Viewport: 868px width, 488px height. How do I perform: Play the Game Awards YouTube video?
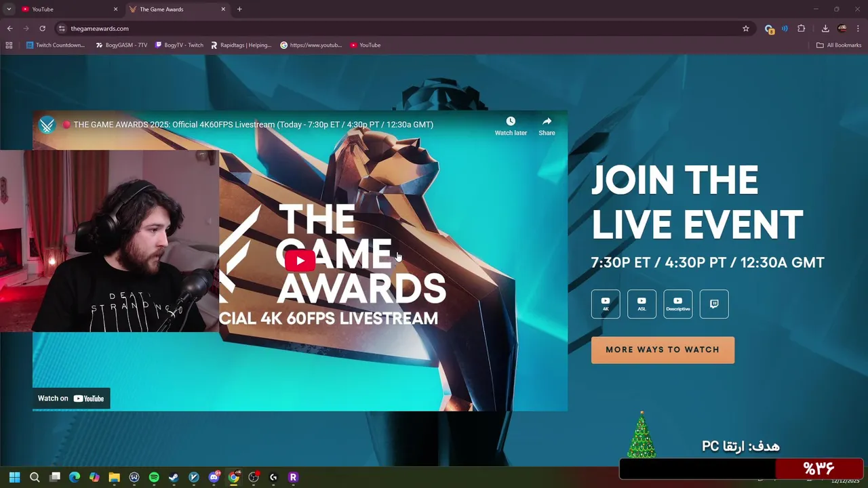click(x=300, y=261)
